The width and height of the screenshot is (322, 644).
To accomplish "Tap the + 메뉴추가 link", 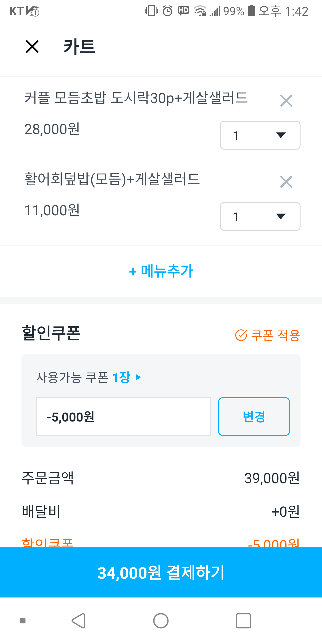I will click(161, 271).
